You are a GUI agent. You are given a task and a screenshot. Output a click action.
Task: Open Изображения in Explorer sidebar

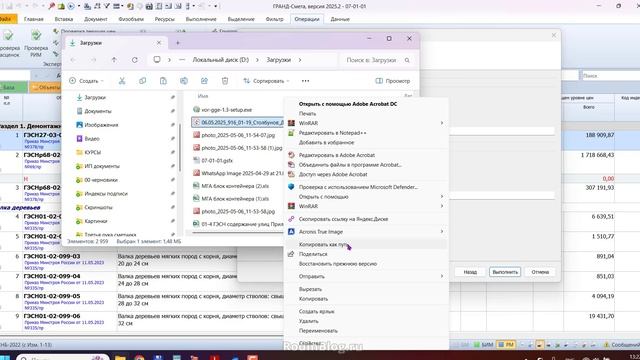97,125
